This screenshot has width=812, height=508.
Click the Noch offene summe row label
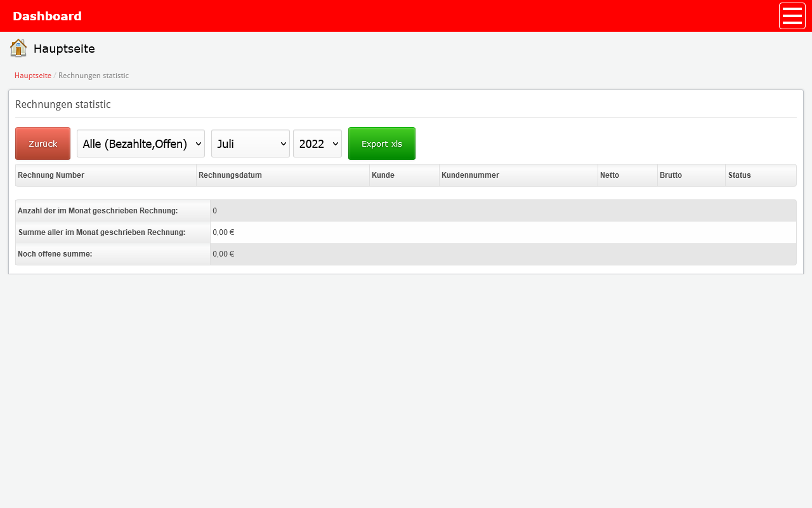[x=55, y=254]
